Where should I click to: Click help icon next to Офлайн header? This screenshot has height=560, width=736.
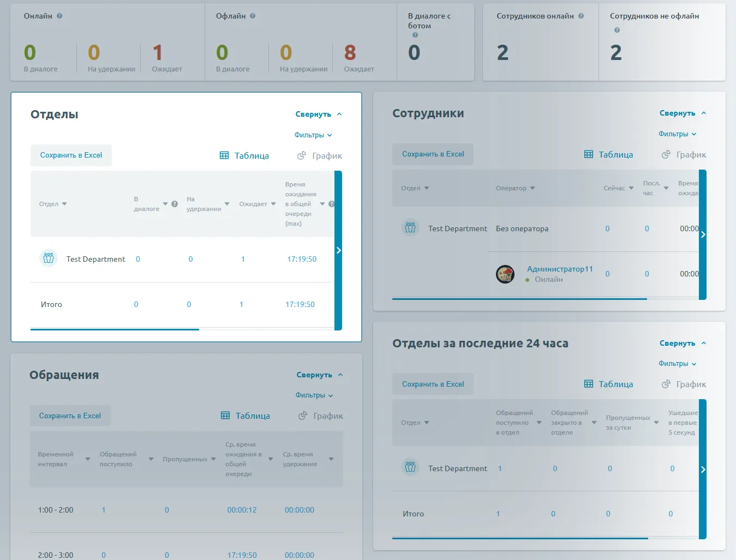253,16
